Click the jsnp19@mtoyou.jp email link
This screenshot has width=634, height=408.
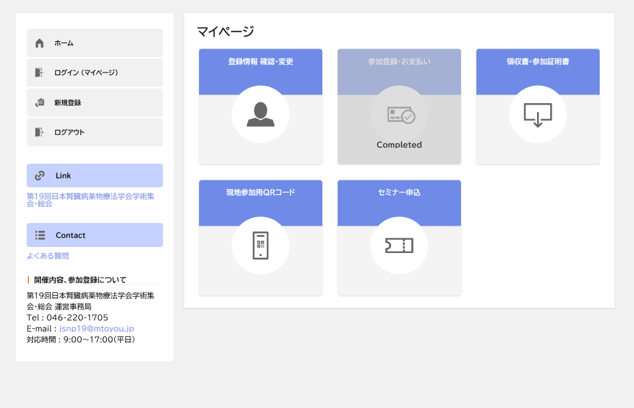point(96,328)
